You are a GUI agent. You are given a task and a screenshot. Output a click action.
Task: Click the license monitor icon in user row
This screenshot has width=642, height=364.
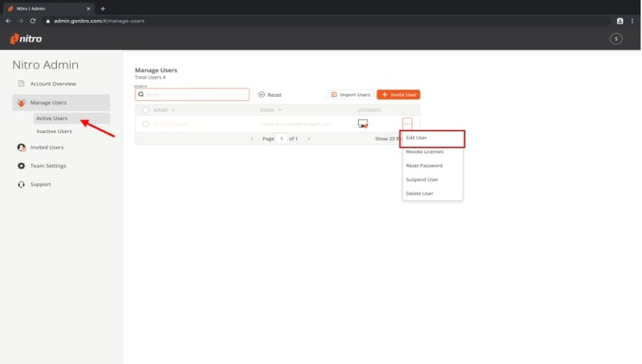click(363, 123)
